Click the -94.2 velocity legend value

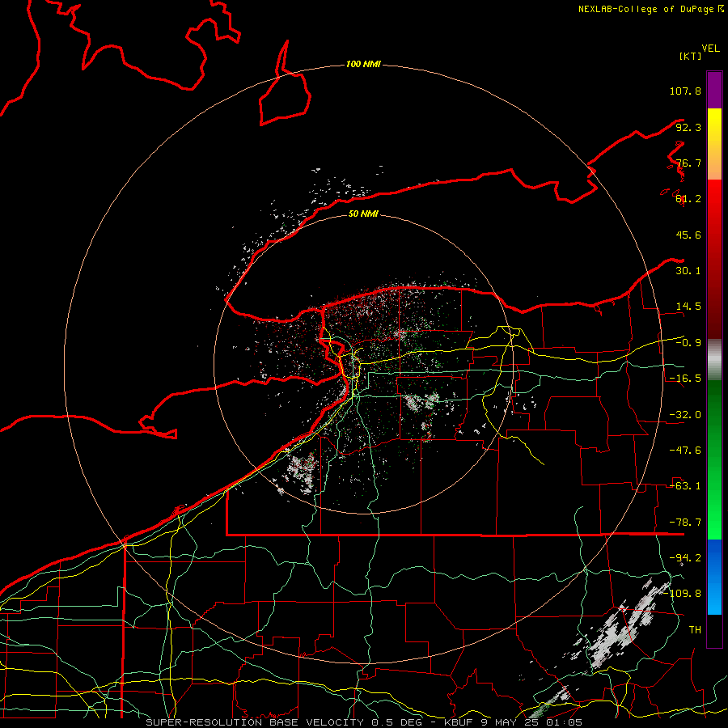[x=685, y=557]
